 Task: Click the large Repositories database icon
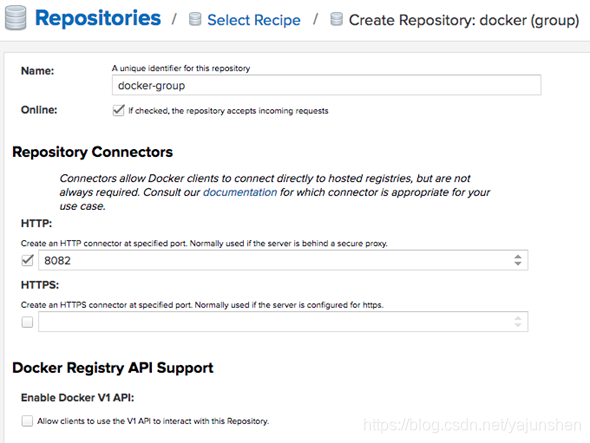(15, 18)
